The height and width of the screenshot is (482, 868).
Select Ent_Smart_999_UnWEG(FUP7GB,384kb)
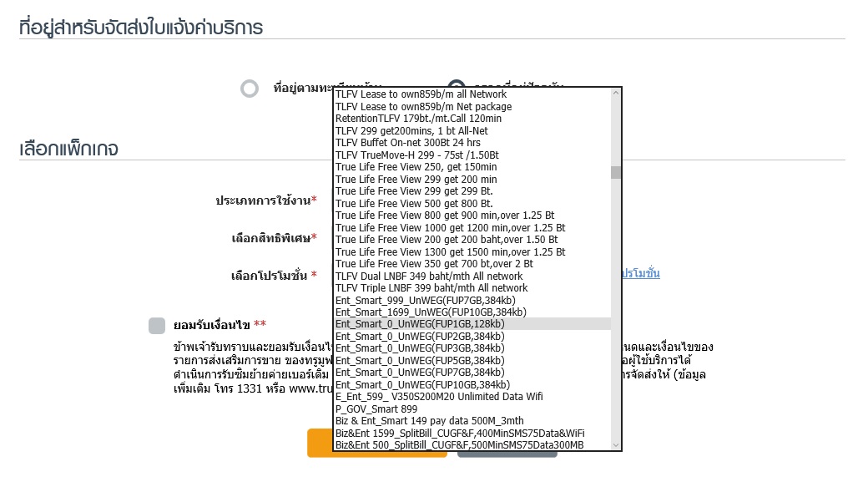click(x=472, y=300)
